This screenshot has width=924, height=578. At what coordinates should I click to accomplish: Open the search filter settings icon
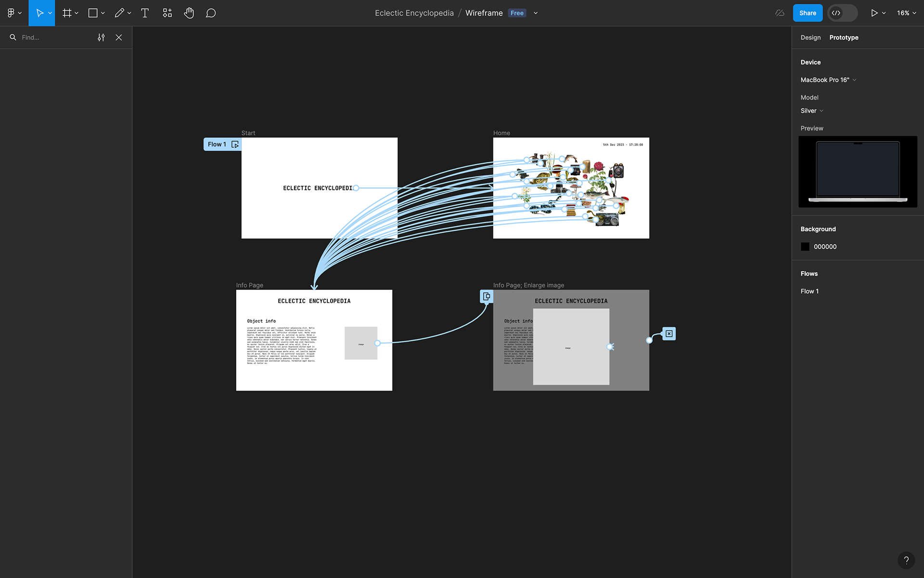coord(101,37)
